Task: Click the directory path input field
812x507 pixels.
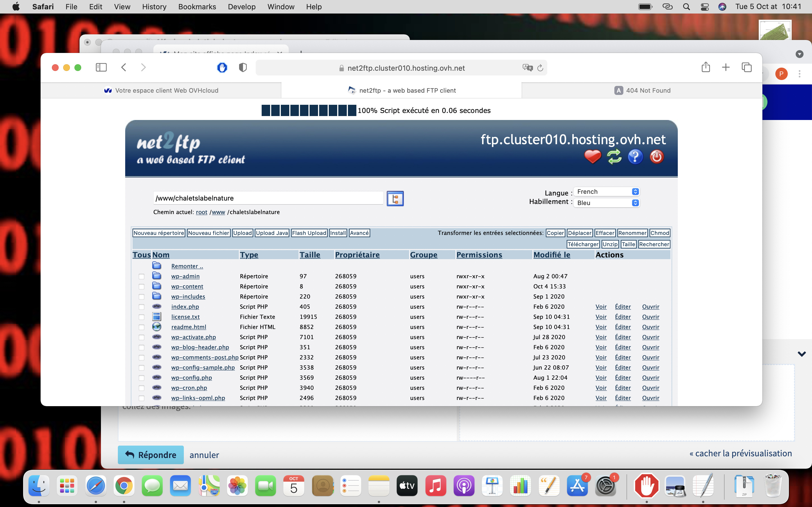Action: tap(268, 198)
